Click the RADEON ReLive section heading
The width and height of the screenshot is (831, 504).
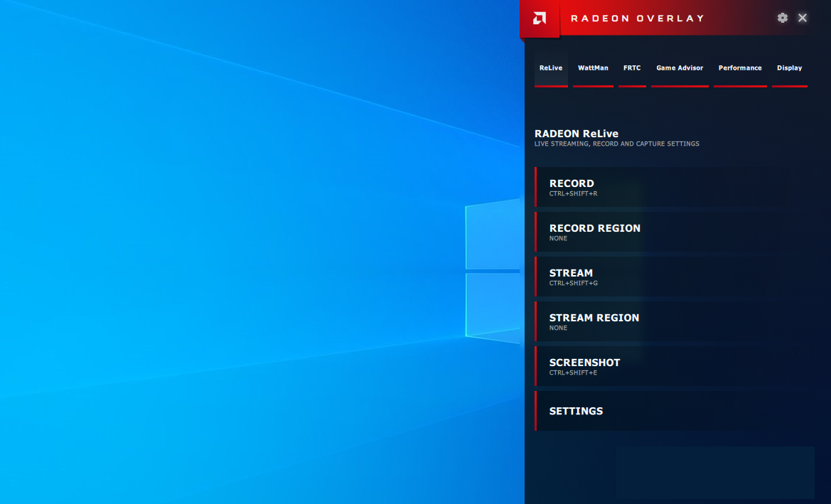click(x=577, y=134)
